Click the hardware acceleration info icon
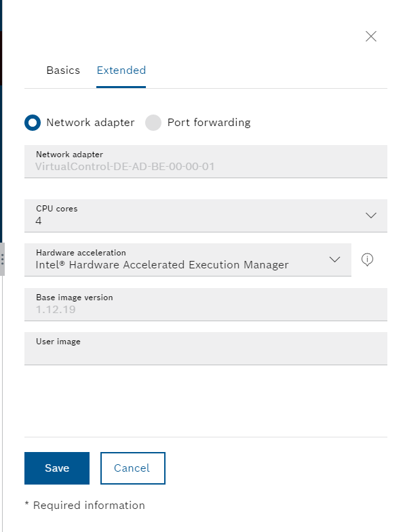This screenshot has height=532, width=405. click(367, 260)
